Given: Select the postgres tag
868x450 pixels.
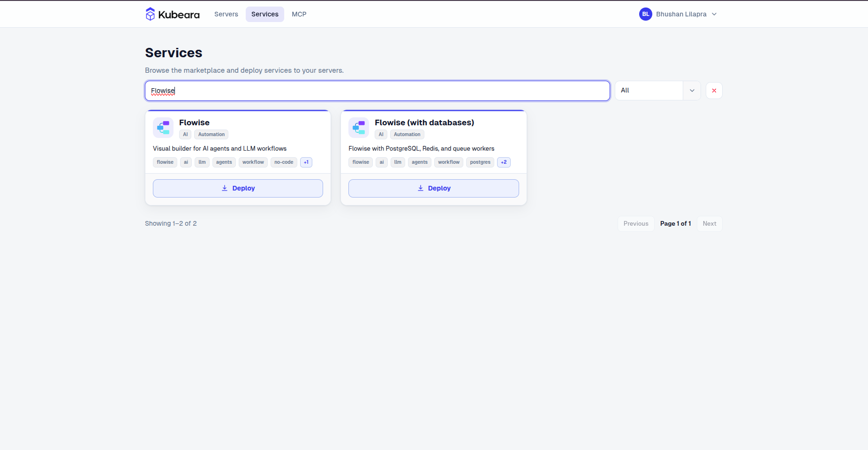Looking at the screenshot, I should (x=480, y=162).
